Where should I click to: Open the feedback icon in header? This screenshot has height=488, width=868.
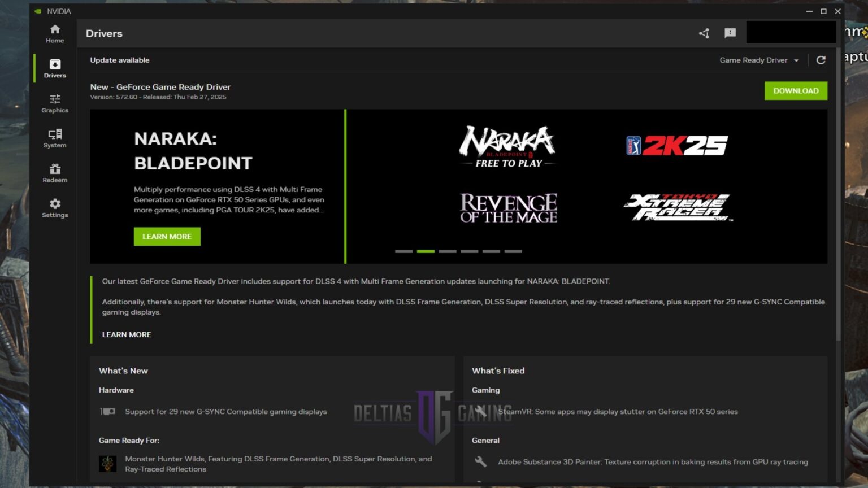pos(730,33)
